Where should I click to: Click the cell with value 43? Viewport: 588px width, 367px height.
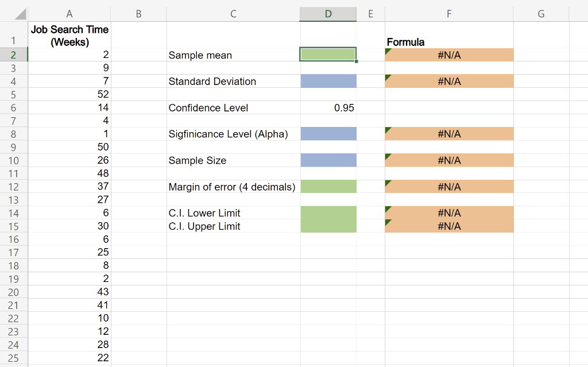tap(69, 292)
